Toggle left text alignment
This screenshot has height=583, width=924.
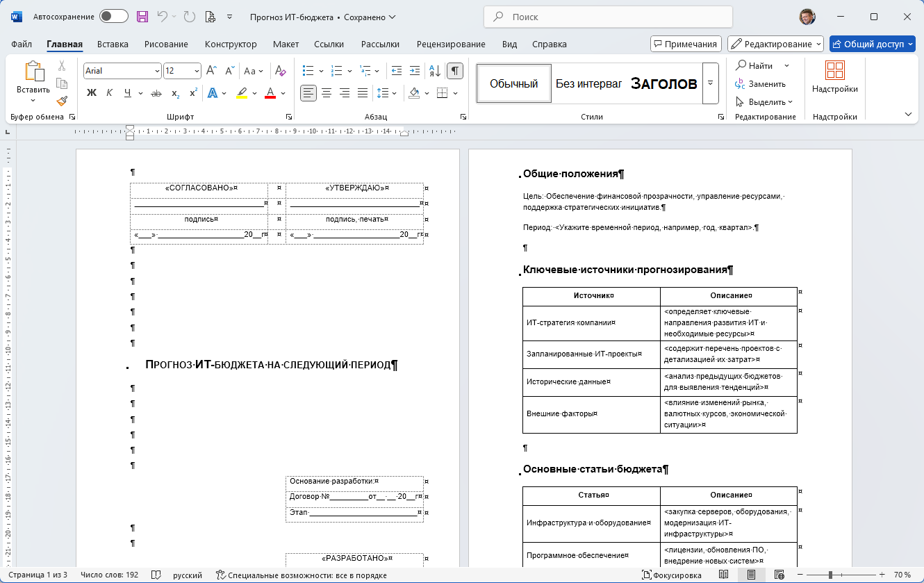308,93
